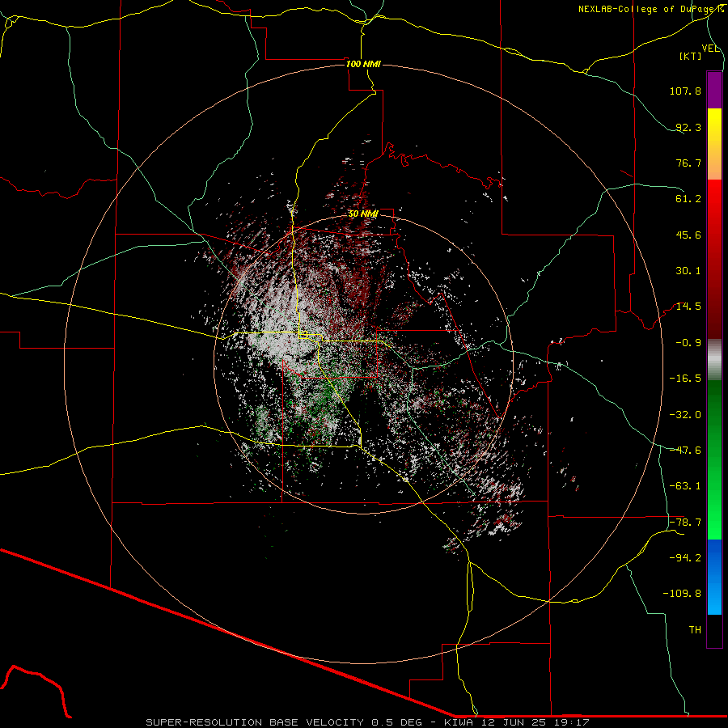Screen dimensions: 728x728
Task: Click the Super-Resolution Base Velocity caption
Action: point(367,722)
